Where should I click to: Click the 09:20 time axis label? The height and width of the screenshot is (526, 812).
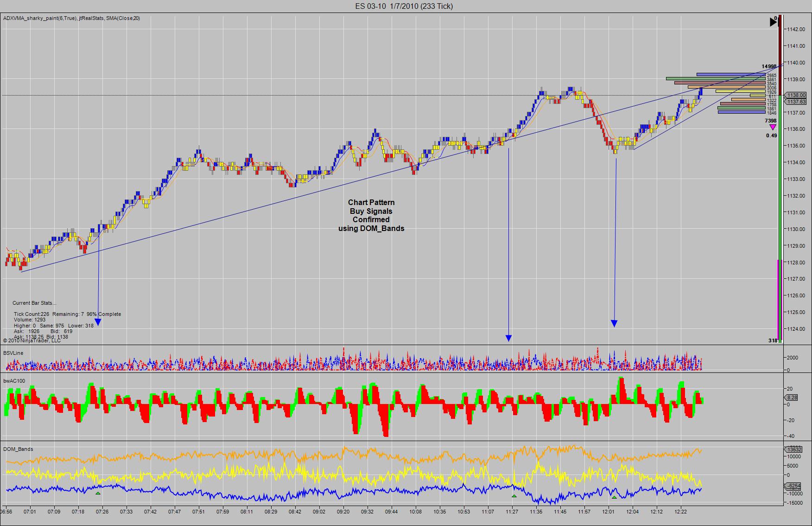coord(343,512)
